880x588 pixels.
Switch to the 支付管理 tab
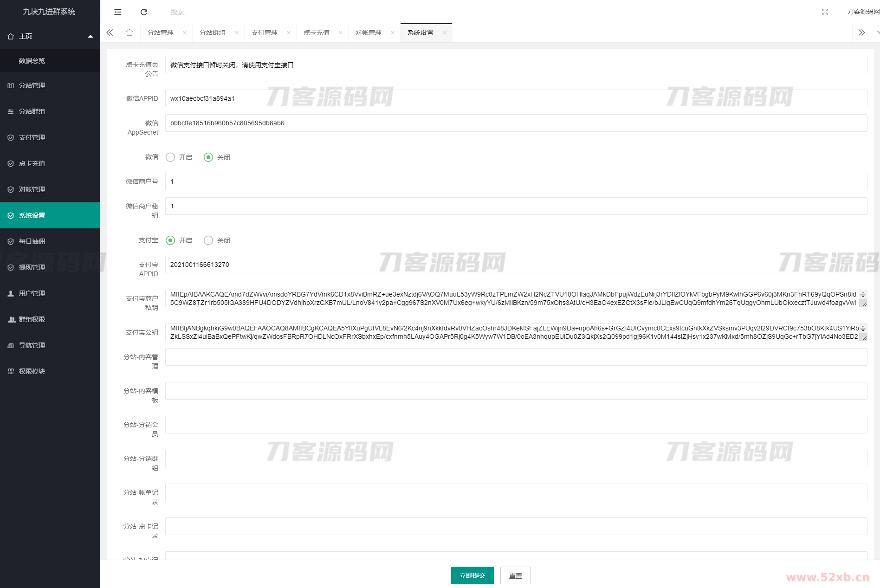[265, 32]
